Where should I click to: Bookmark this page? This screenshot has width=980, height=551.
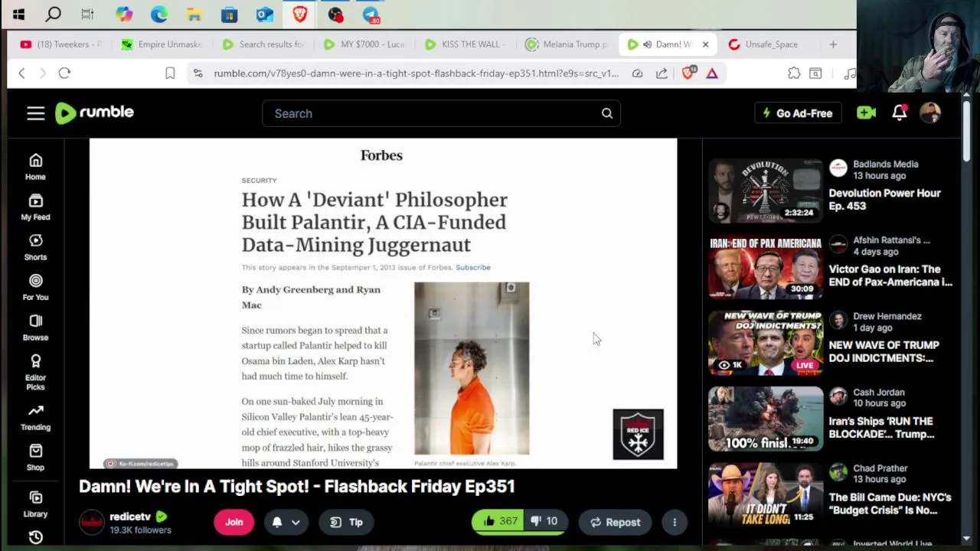pos(170,73)
